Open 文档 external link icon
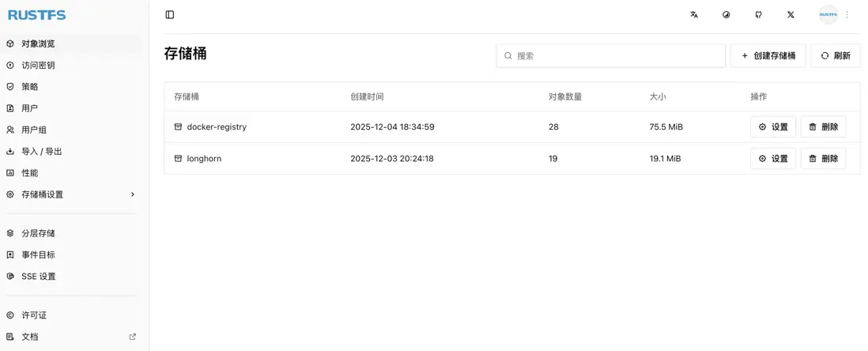This screenshot has height=351, width=868. pyautogui.click(x=133, y=337)
